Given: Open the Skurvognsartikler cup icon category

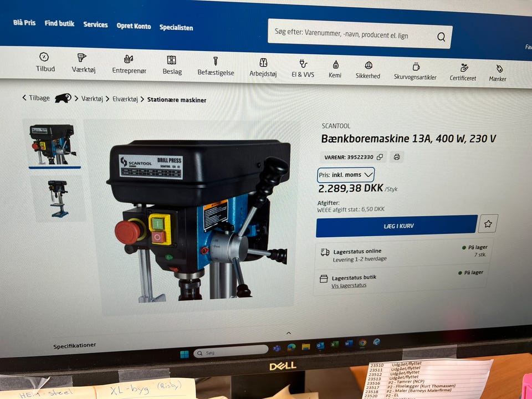Looking at the screenshot, I should click(416, 66).
